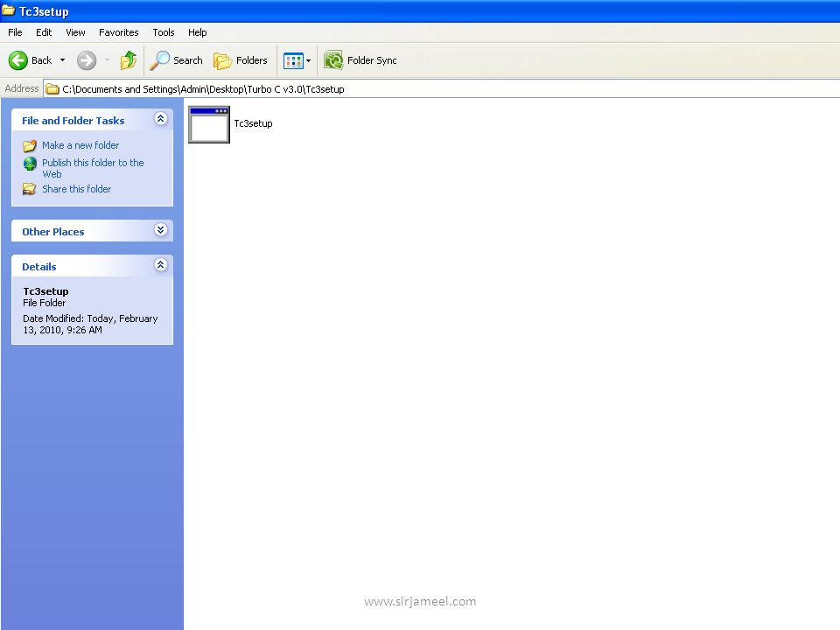Click the folder icon in address bar
840x630 pixels.
52,89
